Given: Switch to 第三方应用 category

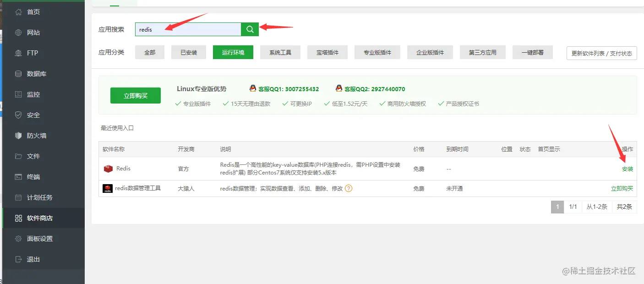Looking at the screenshot, I should coord(483,52).
